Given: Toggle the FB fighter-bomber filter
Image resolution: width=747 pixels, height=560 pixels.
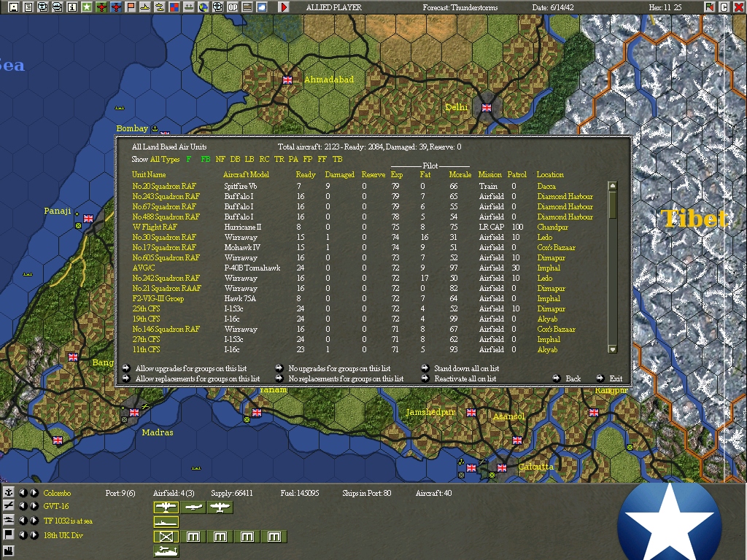Looking at the screenshot, I should click(x=205, y=159).
